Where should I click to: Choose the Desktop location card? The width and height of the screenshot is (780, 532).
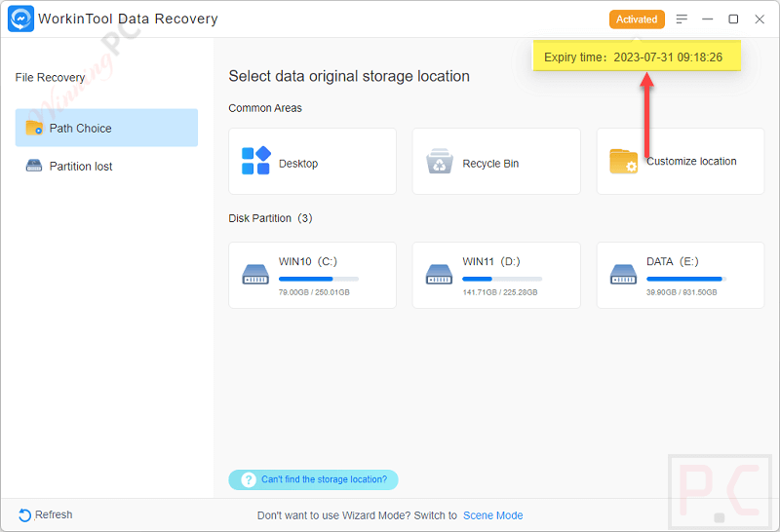(x=312, y=161)
